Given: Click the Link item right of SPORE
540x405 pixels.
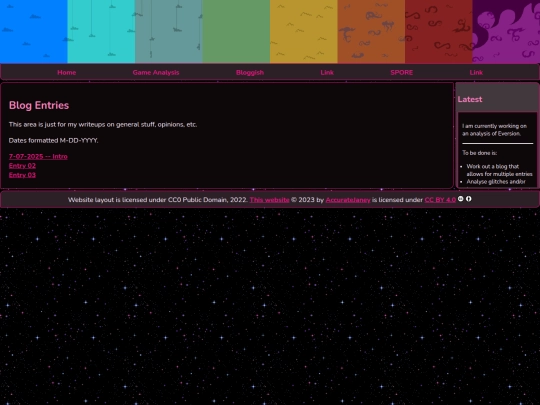Looking at the screenshot, I should (476, 73).
